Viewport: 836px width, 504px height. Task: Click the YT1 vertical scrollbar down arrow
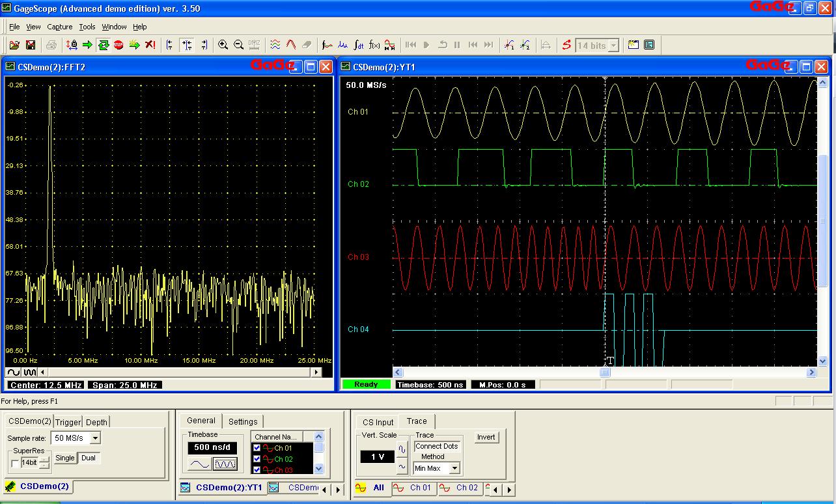coord(822,361)
